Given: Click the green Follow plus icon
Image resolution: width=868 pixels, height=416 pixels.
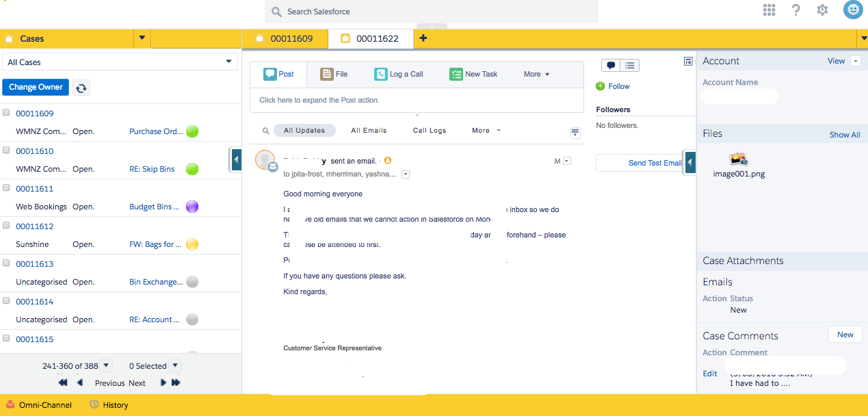Looking at the screenshot, I should pyautogui.click(x=601, y=86).
